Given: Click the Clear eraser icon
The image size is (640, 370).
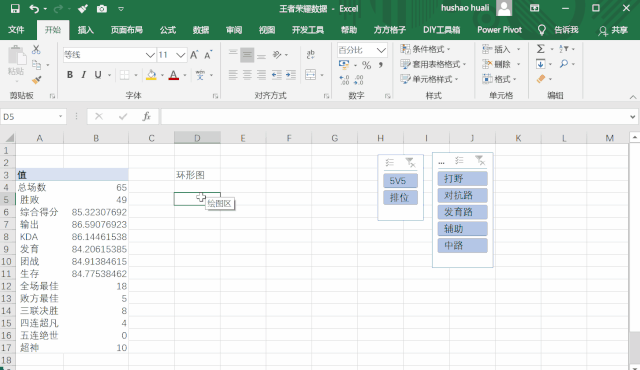Looking at the screenshot, I should (541, 79).
